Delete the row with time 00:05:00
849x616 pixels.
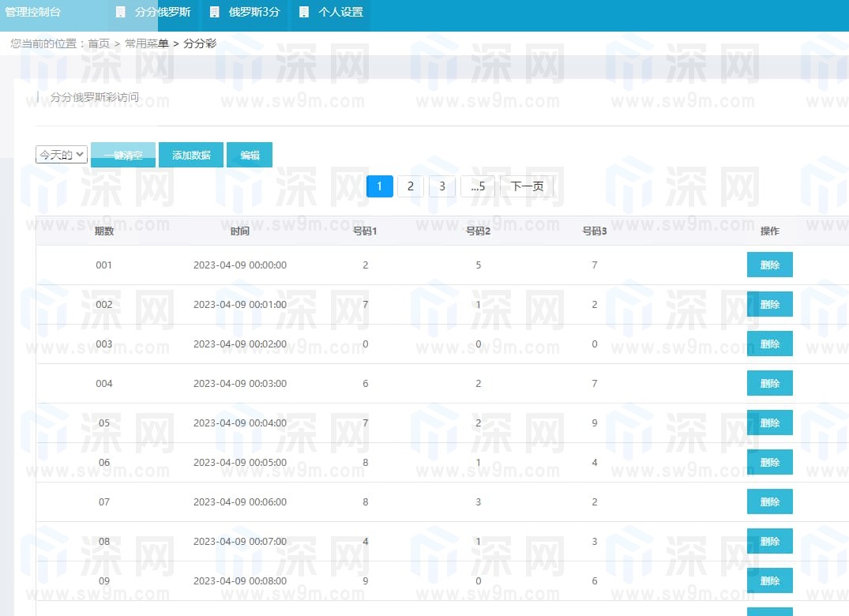point(769,462)
